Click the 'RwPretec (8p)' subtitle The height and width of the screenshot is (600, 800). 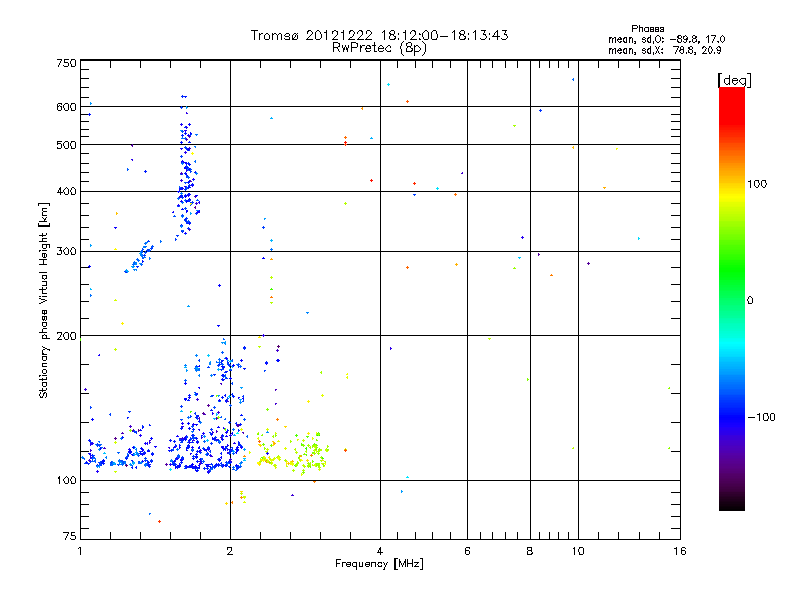click(379, 48)
